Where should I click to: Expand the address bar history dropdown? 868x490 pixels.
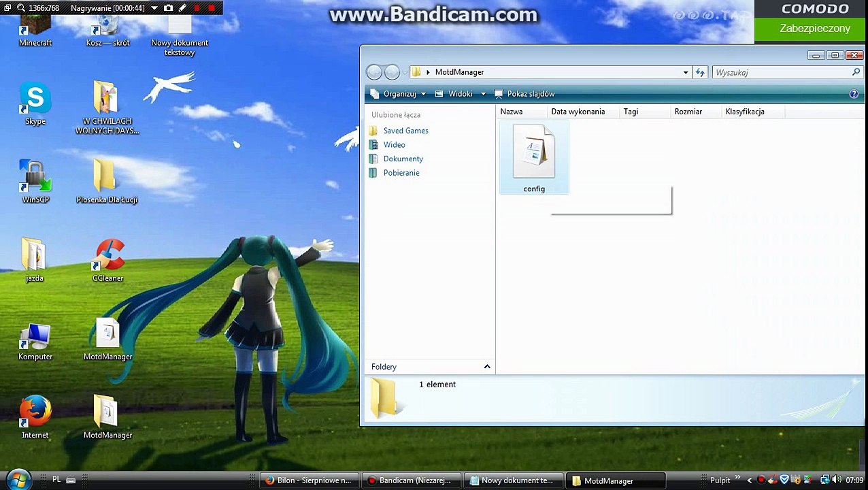coord(686,72)
